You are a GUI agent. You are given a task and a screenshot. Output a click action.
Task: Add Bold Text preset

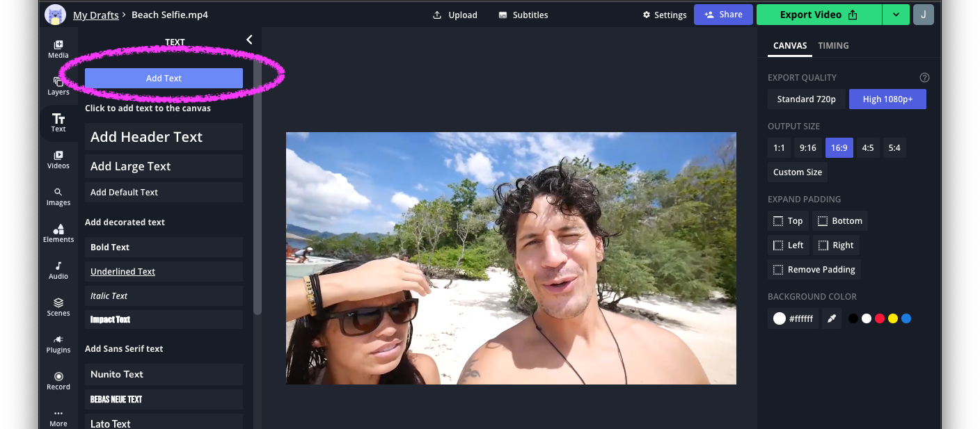164,247
